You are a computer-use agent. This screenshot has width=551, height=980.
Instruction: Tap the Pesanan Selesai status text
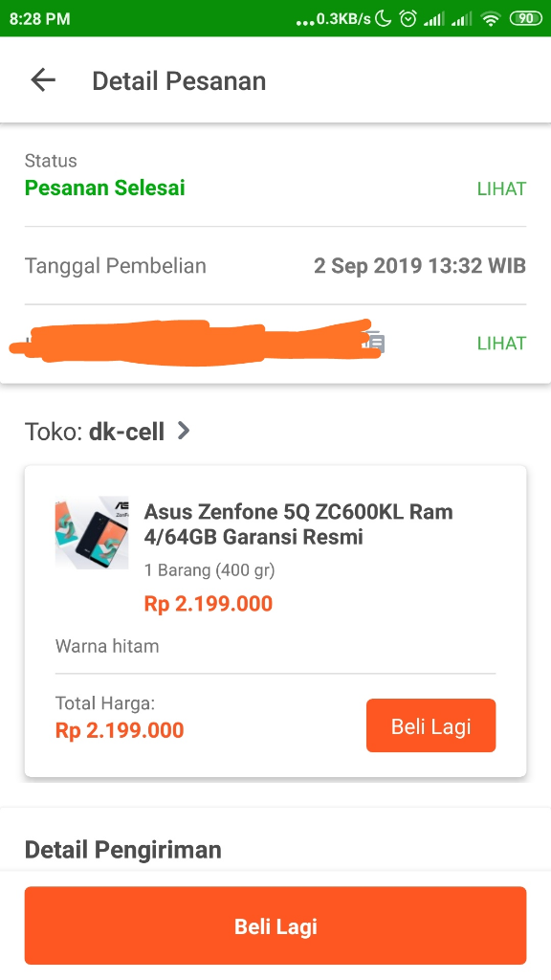104,189
